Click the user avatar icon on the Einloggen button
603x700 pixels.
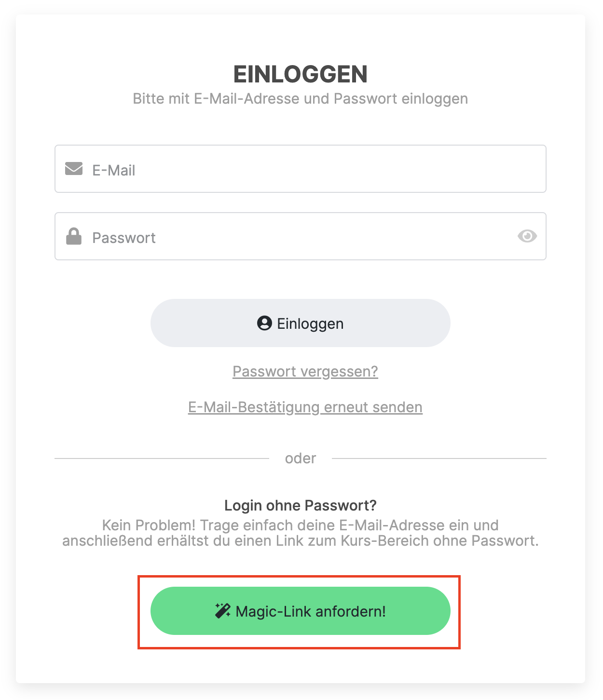tap(264, 323)
